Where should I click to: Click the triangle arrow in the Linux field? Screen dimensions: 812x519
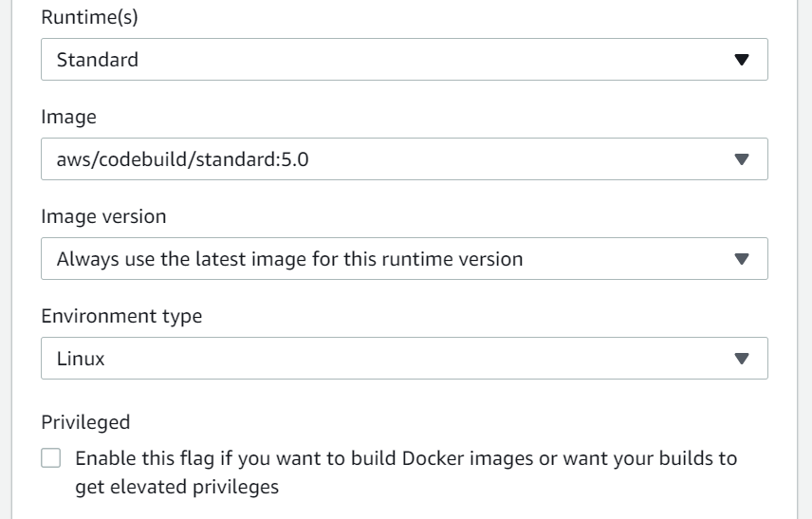[x=742, y=359]
